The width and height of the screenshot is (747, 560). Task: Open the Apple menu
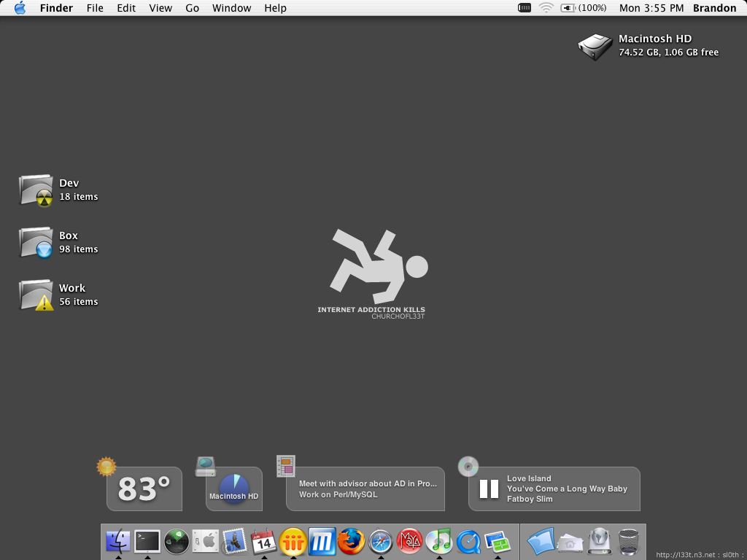pyautogui.click(x=20, y=8)
